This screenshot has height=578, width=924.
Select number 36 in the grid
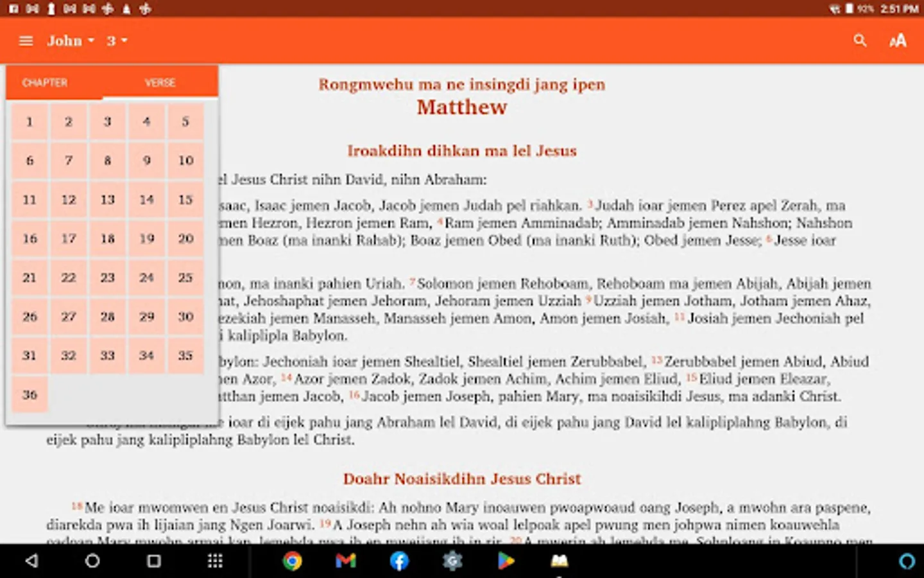[x=30, y=395]
